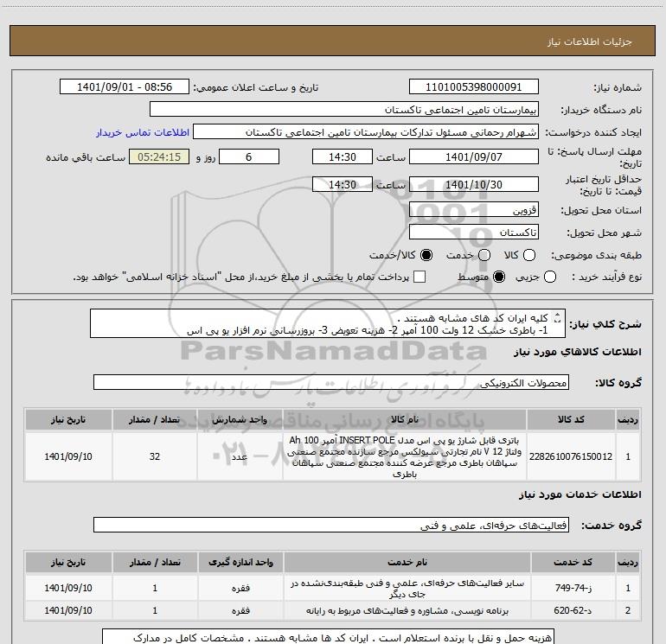666x644 pixels.
Task: Click the battery product name cell INSERT POLE
Action: (x=405, y=456)
